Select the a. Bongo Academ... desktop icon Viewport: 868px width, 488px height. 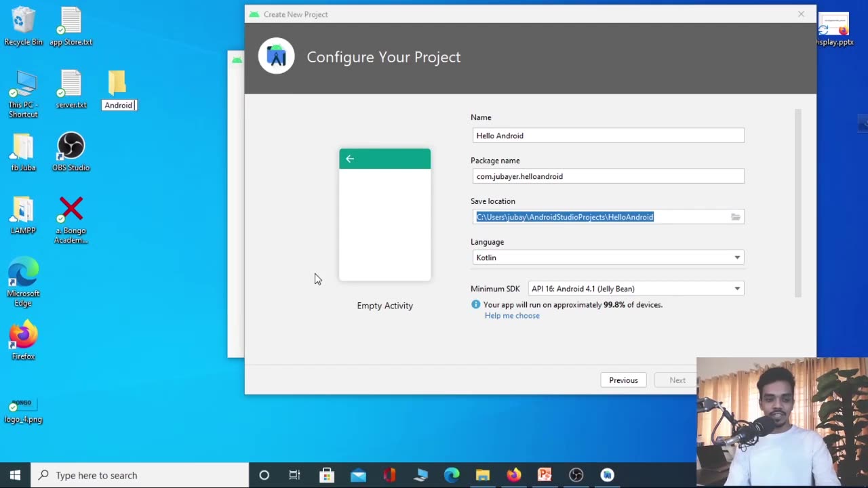click(x=71, y=220)
